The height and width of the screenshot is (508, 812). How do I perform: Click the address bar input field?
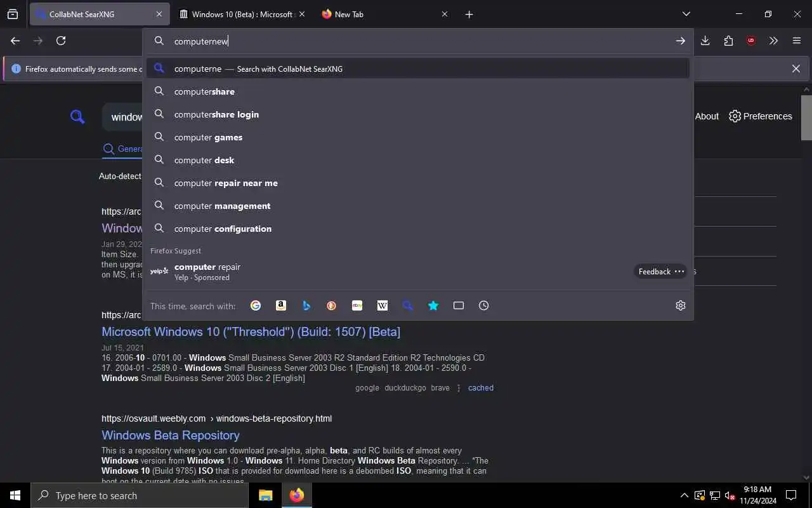419,41
